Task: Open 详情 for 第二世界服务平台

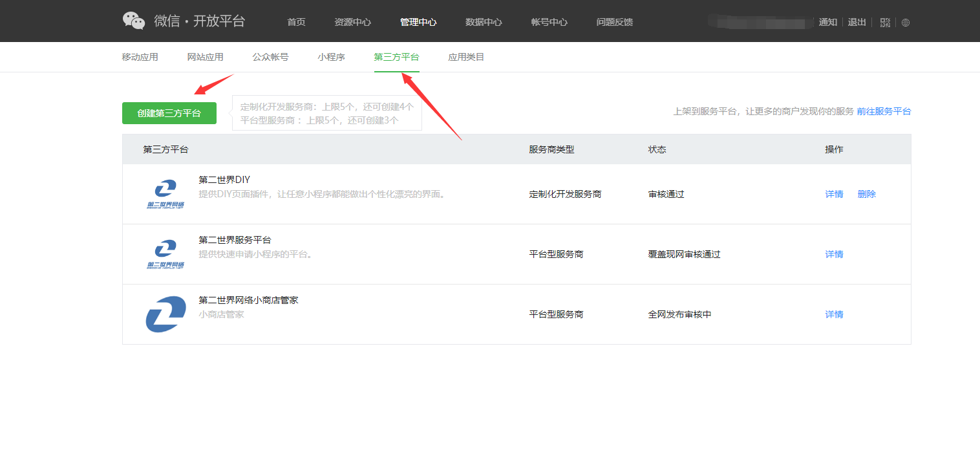Action: point(834,254)
